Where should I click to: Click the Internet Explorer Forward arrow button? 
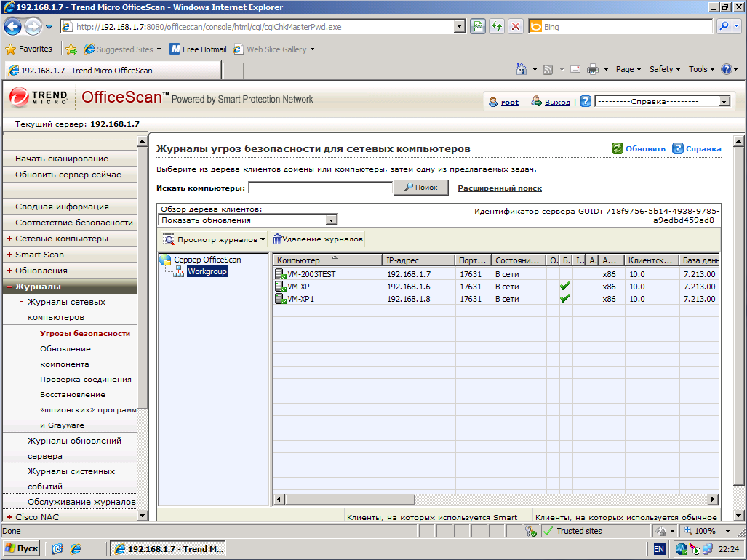click(33, 27)
